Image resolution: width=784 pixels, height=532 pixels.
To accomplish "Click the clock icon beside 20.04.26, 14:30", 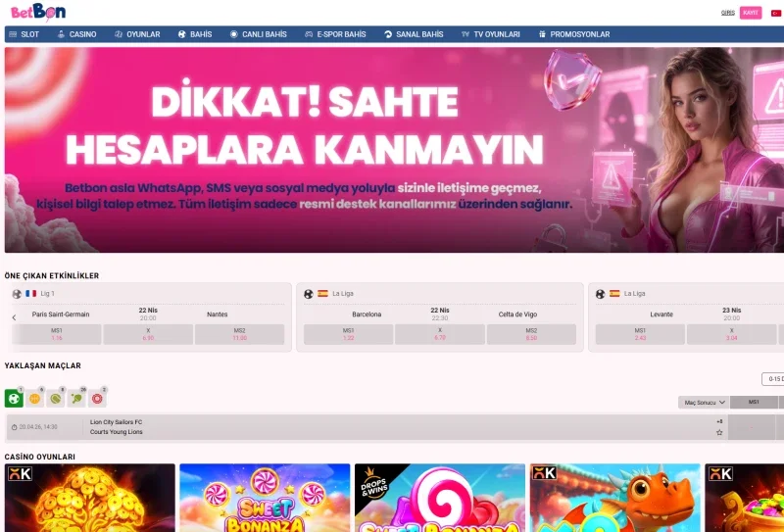I will [x=14, y=427].
